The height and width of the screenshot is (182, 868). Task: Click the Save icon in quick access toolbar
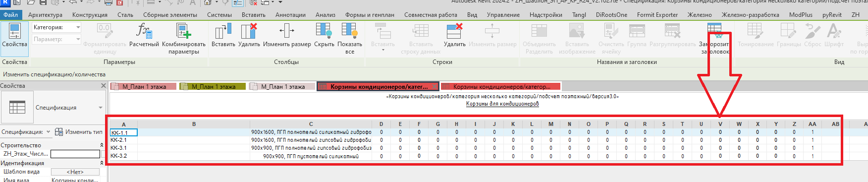(43, 2)
